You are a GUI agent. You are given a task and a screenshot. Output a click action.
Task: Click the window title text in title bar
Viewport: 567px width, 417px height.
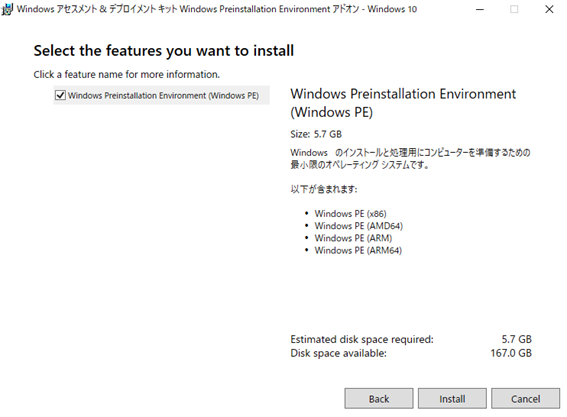[x=217, y=9]
